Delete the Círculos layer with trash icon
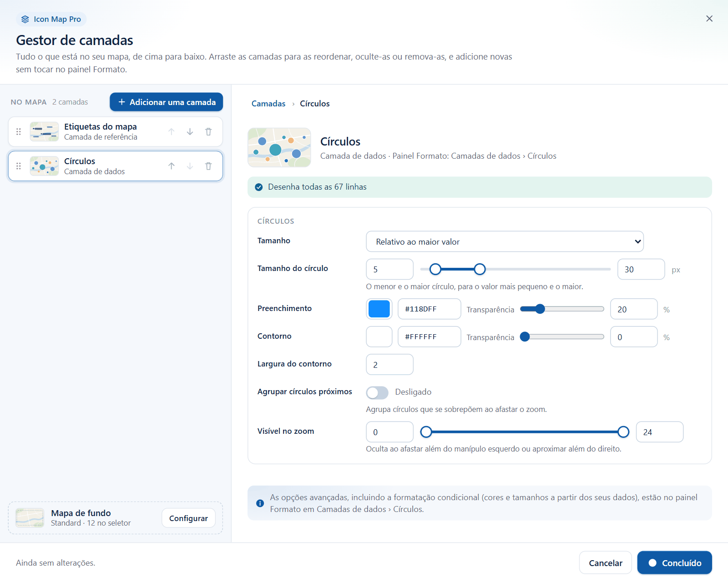728x582 pixels. pos(208,166)
